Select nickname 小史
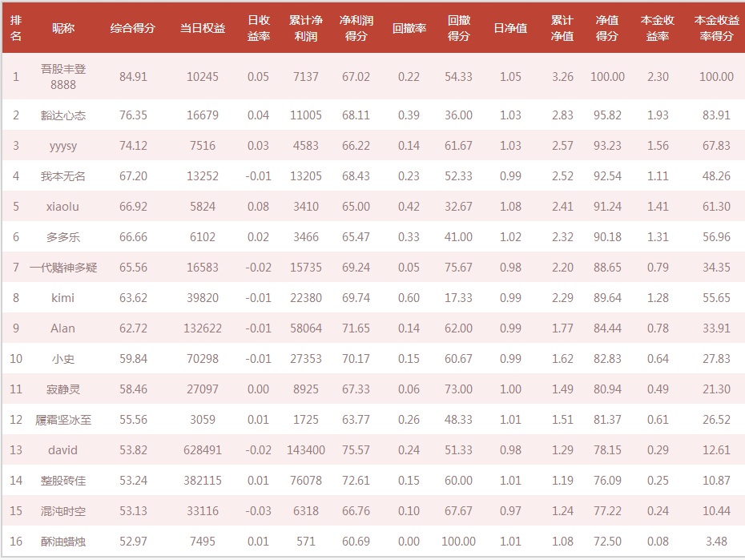This screenshot has height=560, width=745. [x=63, y=359]
